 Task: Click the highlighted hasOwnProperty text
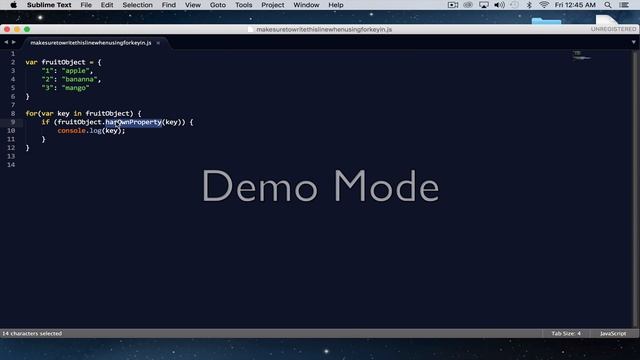tap(133, 122)
